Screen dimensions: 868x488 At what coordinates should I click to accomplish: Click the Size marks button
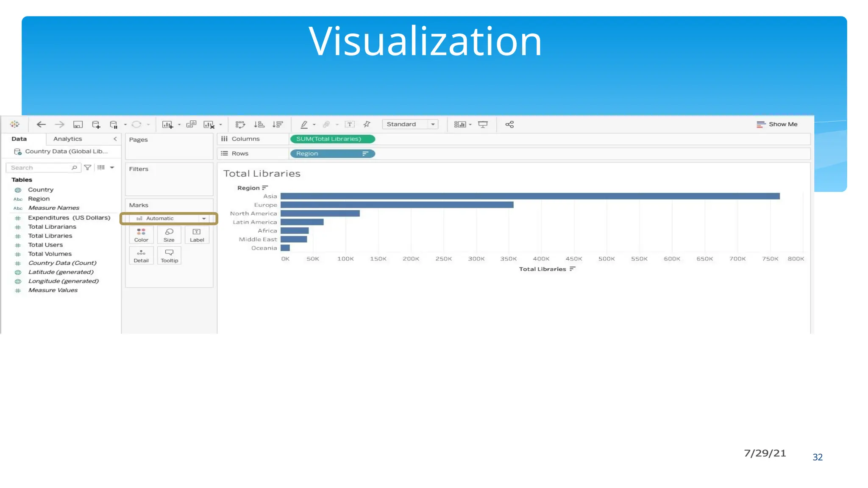pos(169,235)
